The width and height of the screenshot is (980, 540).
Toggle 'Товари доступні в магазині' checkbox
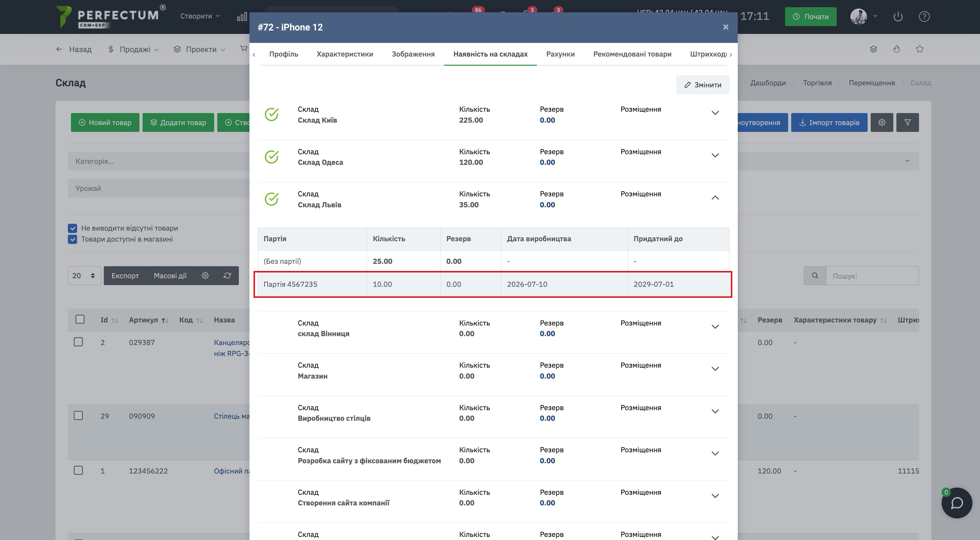[72, 239]
